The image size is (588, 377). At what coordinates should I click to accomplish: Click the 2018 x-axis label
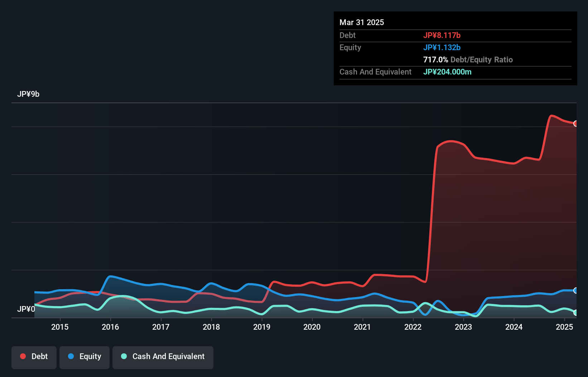(211, 327)
